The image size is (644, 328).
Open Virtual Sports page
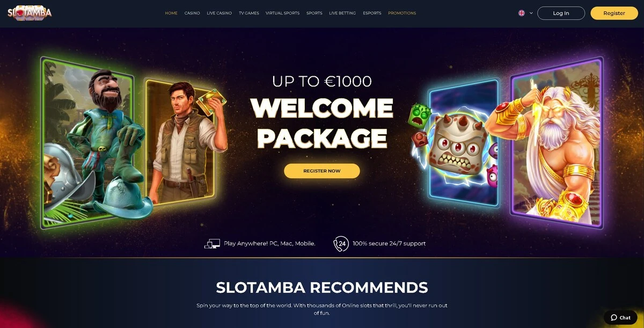click(x=282, y=13)
